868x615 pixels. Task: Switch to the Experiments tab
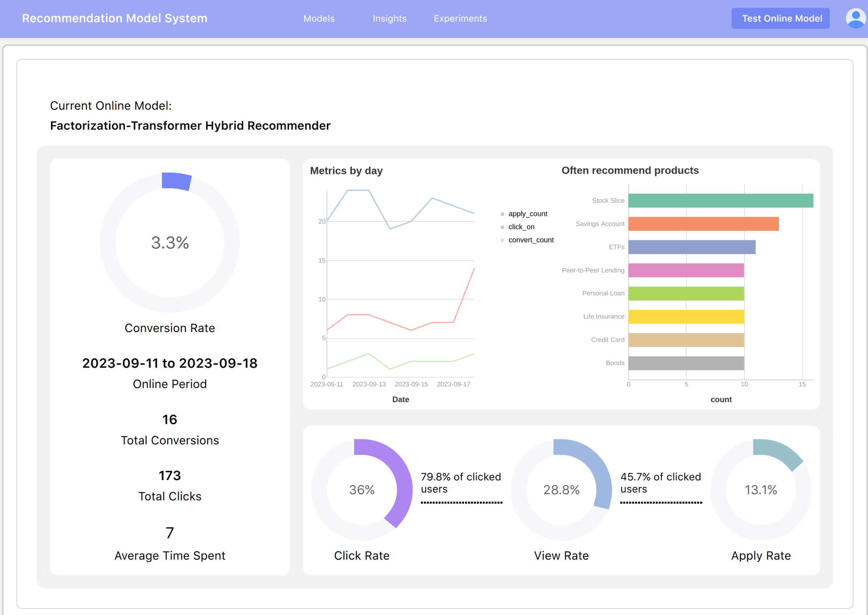[460, 18]
